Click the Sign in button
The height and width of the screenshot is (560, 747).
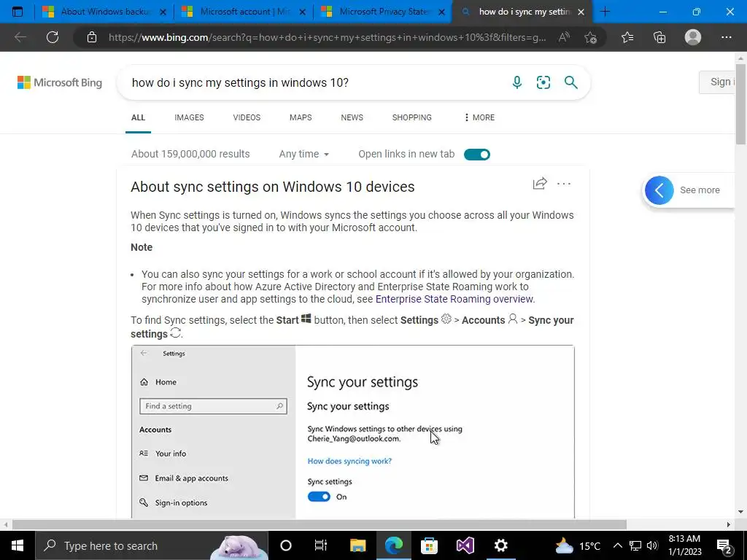pos(718,82)
